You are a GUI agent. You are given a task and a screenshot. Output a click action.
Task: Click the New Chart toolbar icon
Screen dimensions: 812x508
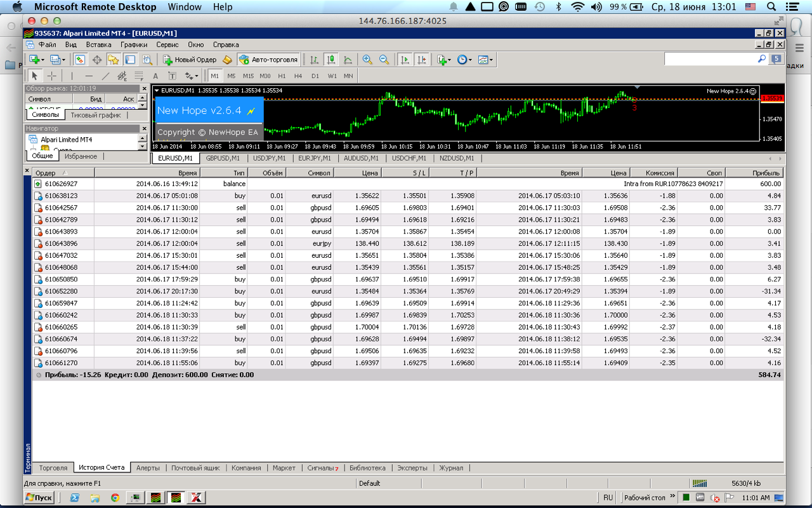pos(34,60)
